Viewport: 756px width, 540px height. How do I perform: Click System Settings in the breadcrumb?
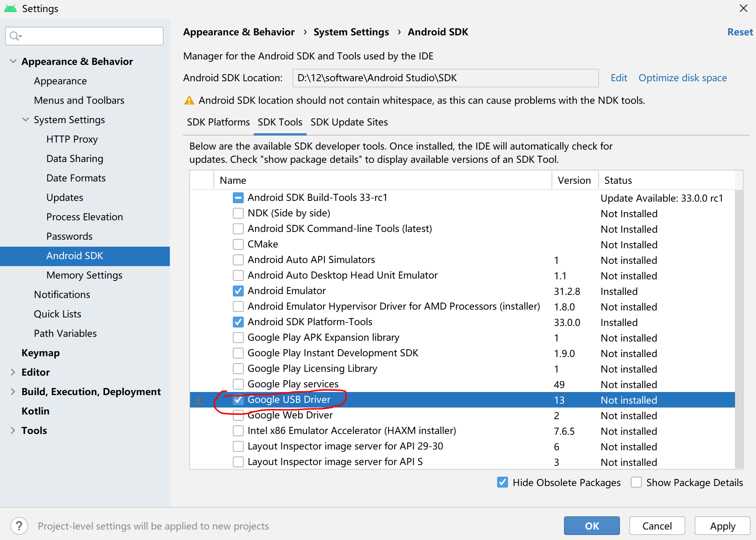tap(351, 32)
